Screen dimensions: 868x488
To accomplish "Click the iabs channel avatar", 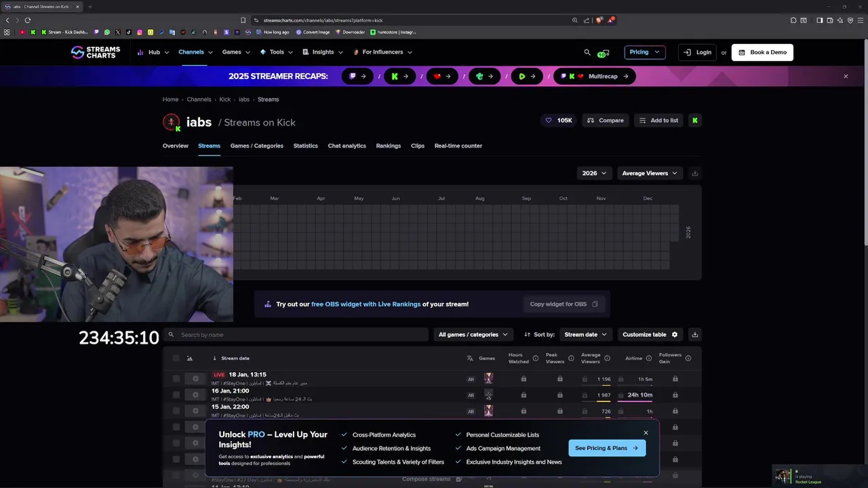I will tap(172, 122).
